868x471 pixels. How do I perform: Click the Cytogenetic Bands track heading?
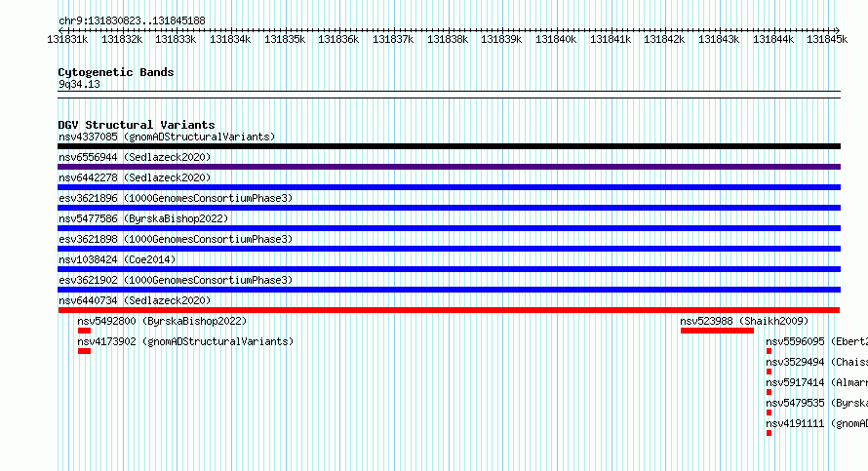[116, 72]
